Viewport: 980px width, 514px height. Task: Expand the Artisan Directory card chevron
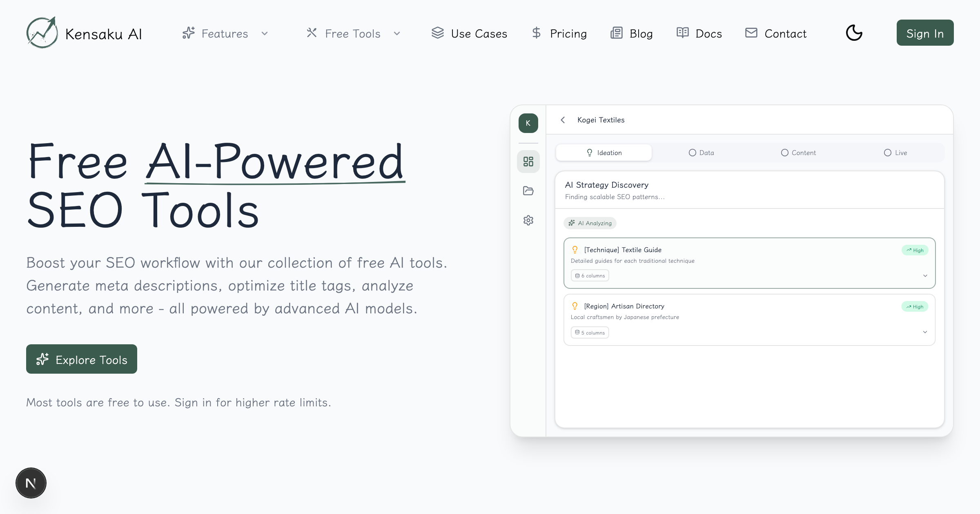point(925,332)
